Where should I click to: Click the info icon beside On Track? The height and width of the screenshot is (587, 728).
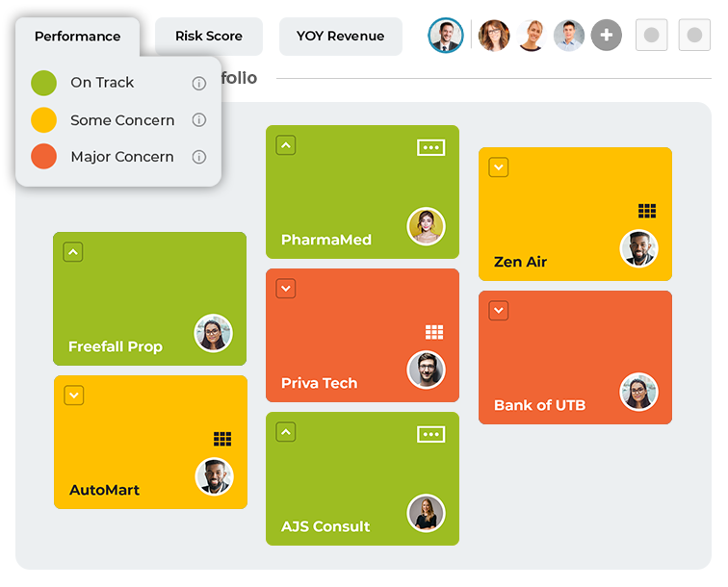(199, 83)
